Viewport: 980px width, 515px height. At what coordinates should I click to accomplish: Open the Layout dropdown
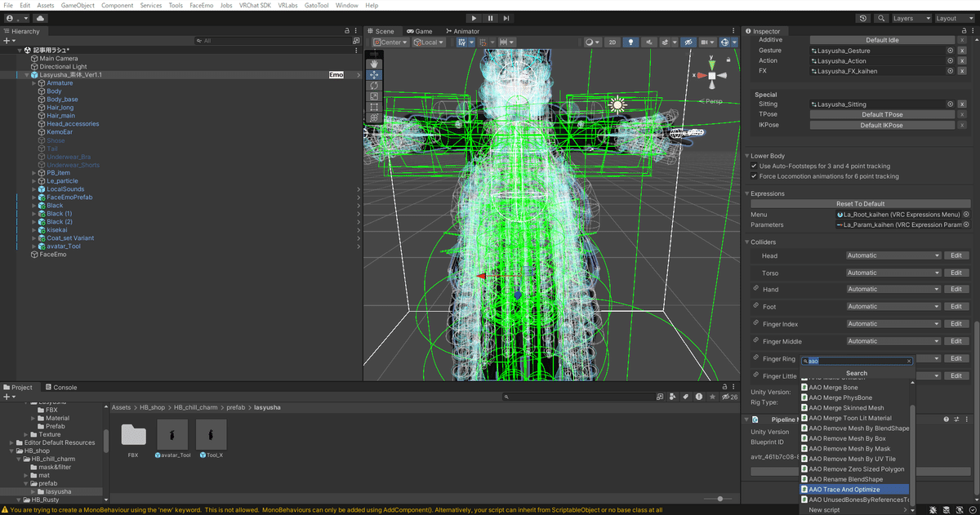pos(955,18)
